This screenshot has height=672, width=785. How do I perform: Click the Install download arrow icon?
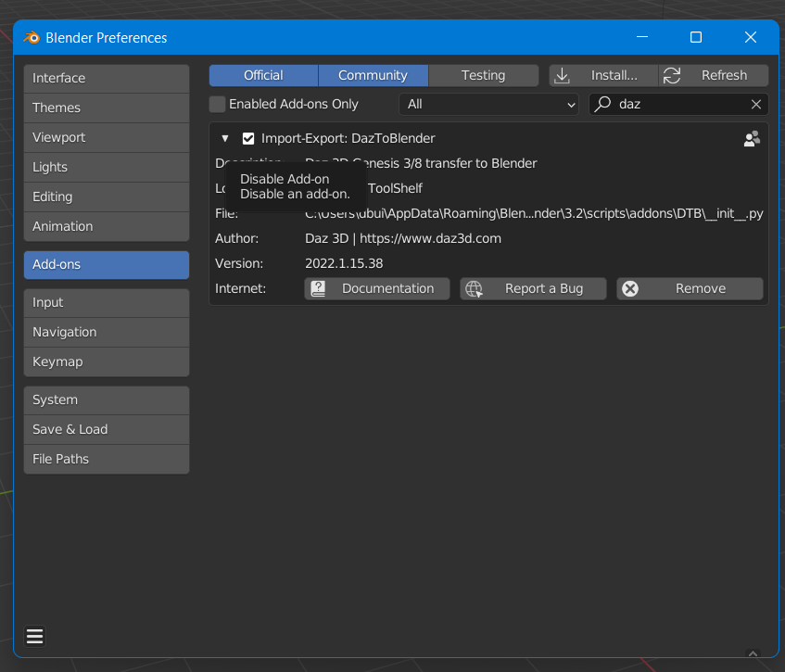tap(562, 75)
